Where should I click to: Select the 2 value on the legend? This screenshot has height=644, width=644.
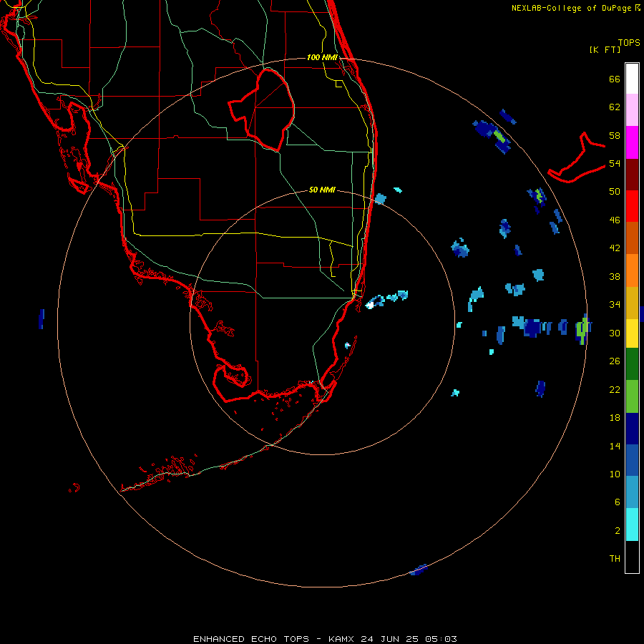pos(617,531)
